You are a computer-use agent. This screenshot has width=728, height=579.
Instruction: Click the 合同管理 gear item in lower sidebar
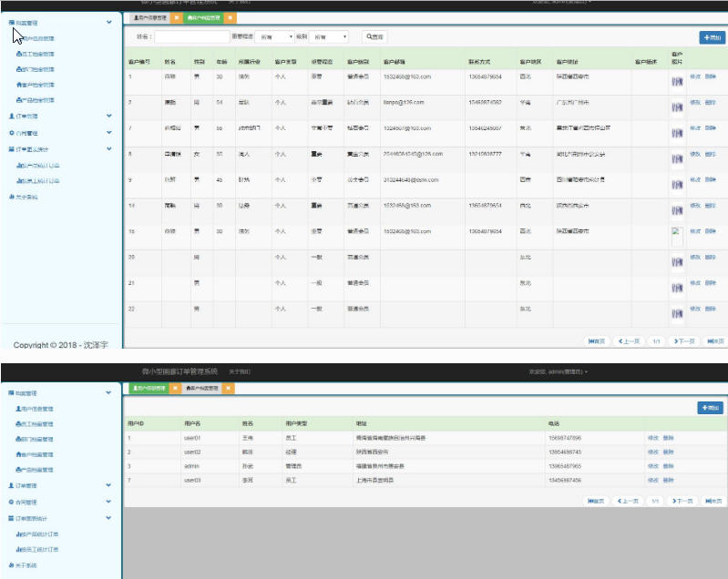[x=26, y=502]
